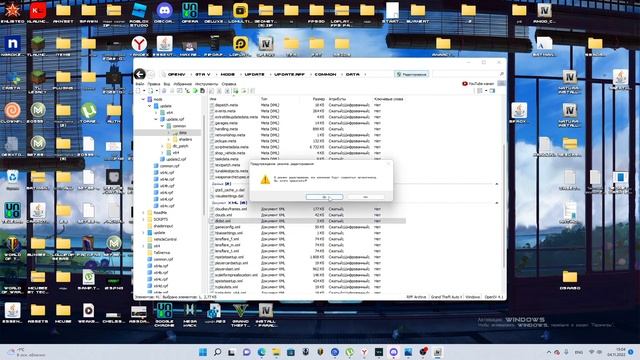Open the Вид menu

(x=167, y=84)
